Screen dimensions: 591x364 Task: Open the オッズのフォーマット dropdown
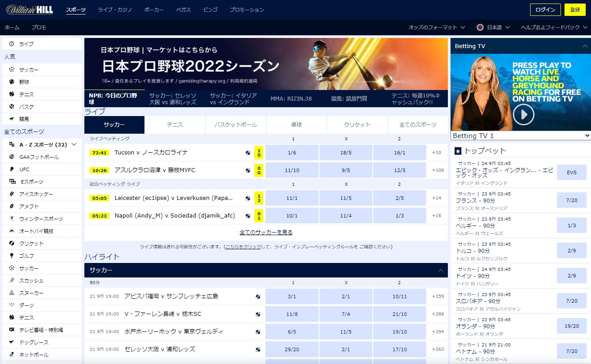pyautogui.click(x=436, y=27)
